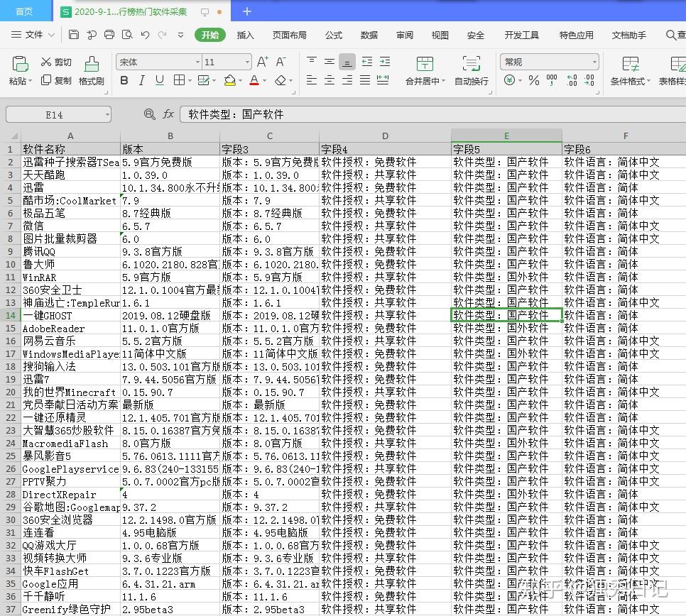This screenshot has width=686, height=616.
Task: Click the table fill style icon
Action: pos(203,80)
